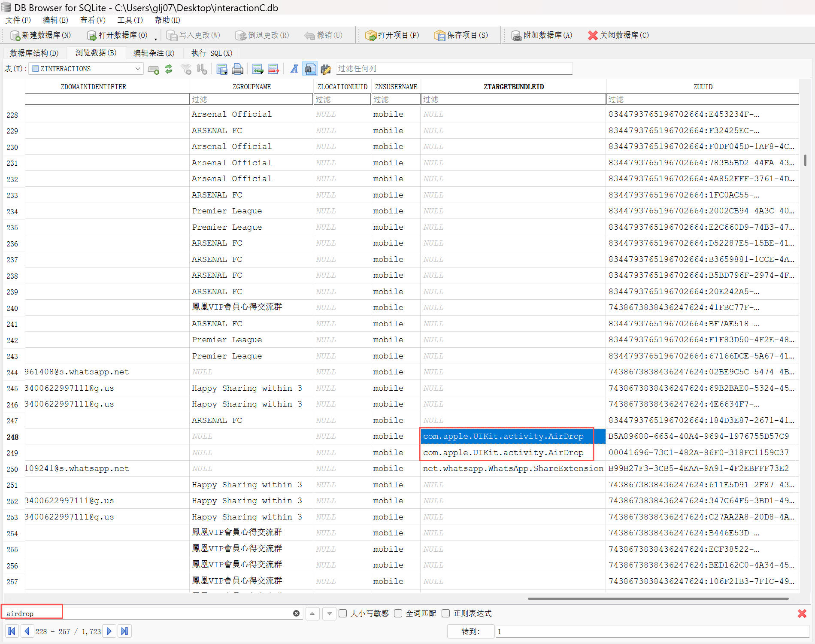Click the save table as icon

click(221, 69)
